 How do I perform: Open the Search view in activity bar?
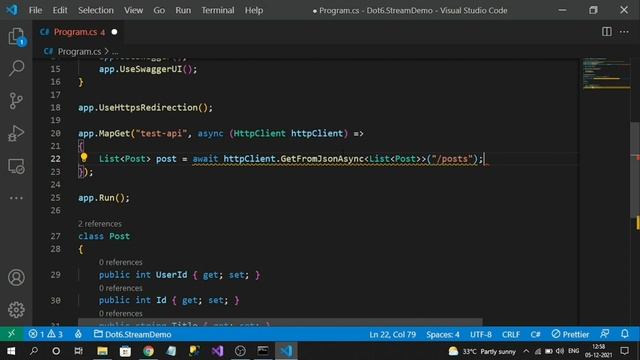pos(16,68)
